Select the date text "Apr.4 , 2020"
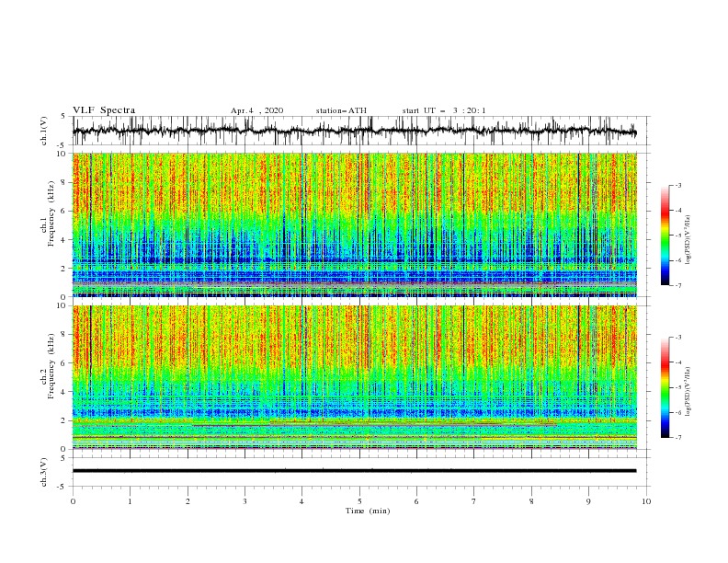 (x=256, y=110)
